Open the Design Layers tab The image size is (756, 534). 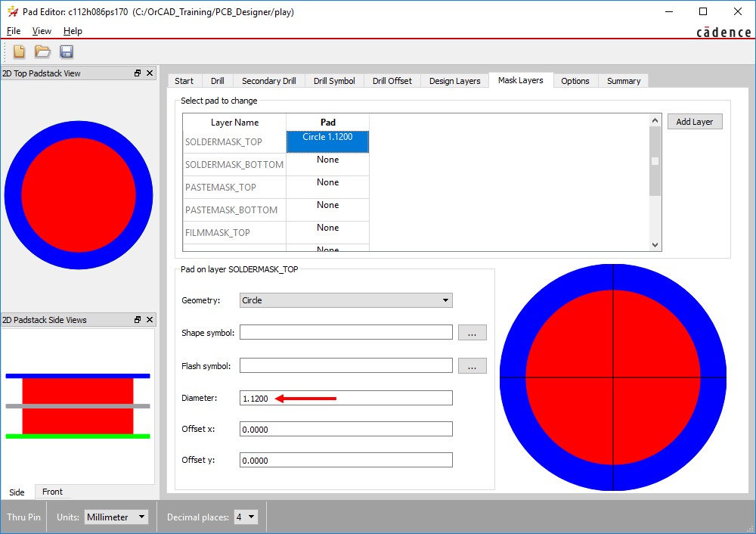point(454,81)
